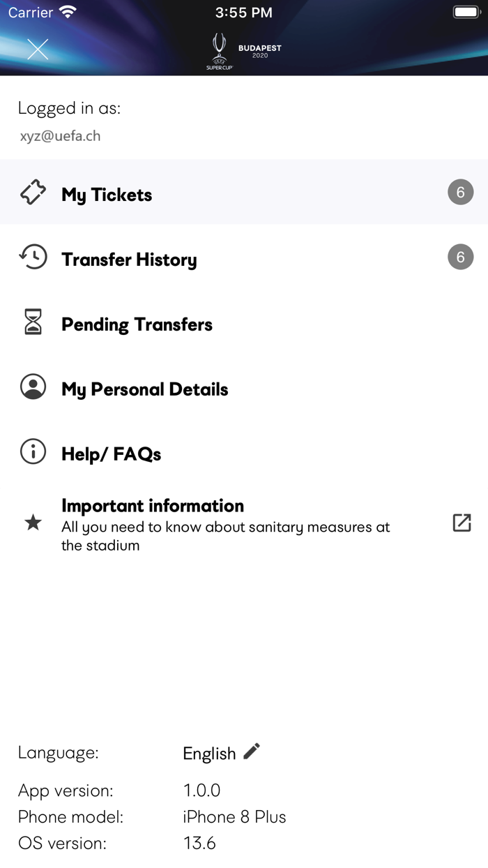The image size is (488, 868).
Task: Open My Personal Details
Action: [145, 389]
